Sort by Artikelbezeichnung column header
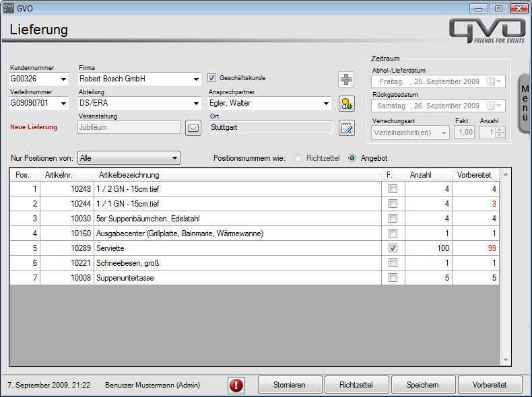The height and width of the screenshot is (397, 532). (238, 174)
